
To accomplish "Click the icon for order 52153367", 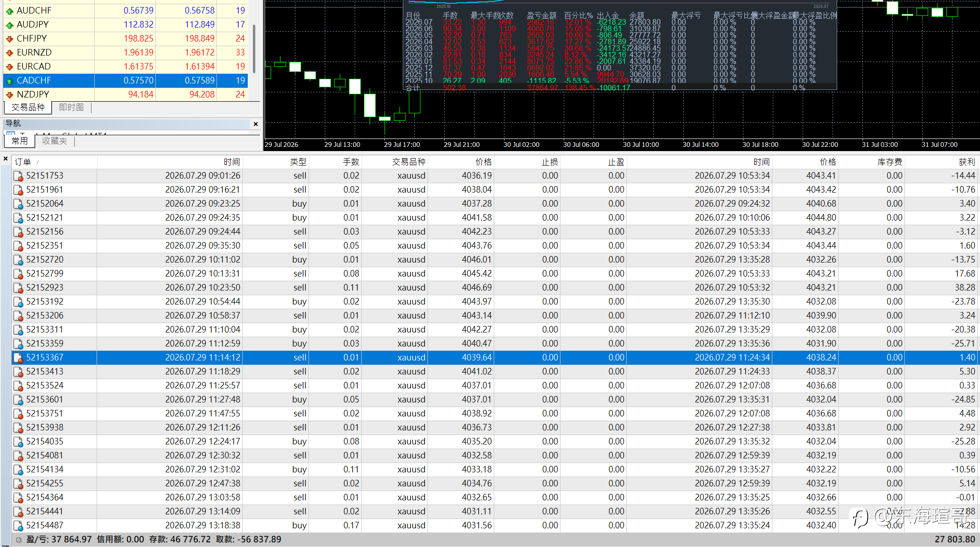I will click(18, 358).
